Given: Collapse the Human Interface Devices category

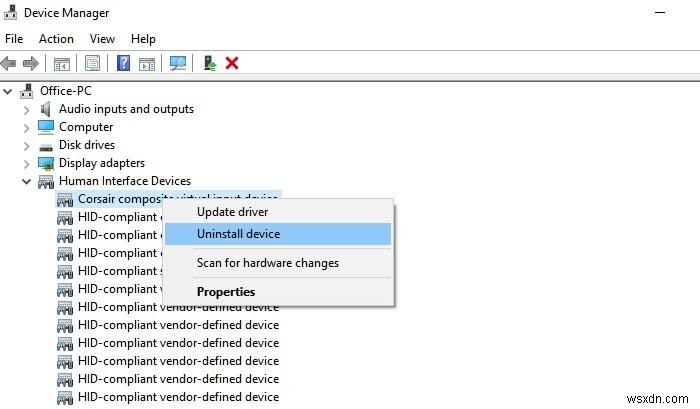Looking at the screenshot, I should point(27,181).
